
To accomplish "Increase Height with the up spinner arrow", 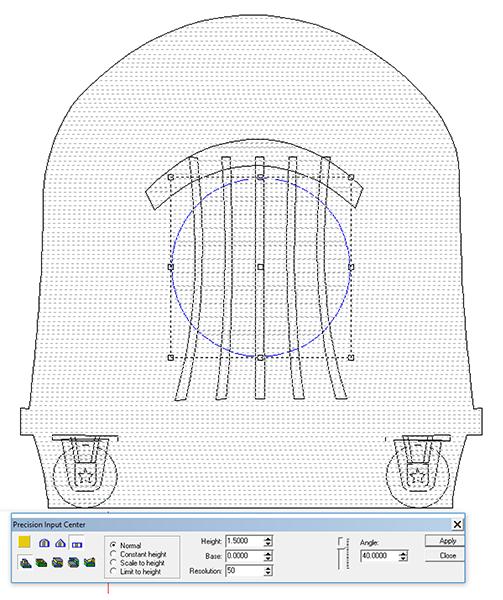I will tap(268, 539).
